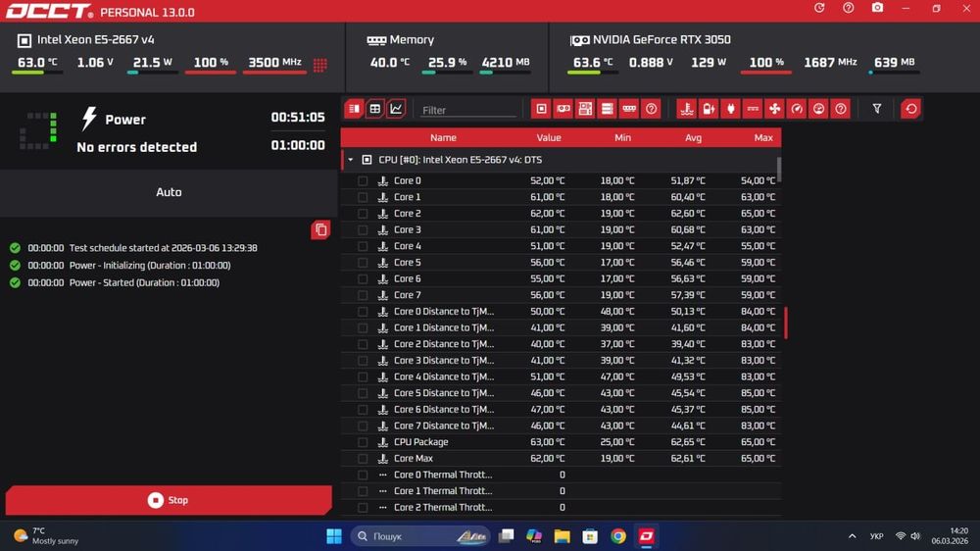Viewport: 980px width, 551px height.
Task: Sort the table by the Name column
Action: click(443, 137)
